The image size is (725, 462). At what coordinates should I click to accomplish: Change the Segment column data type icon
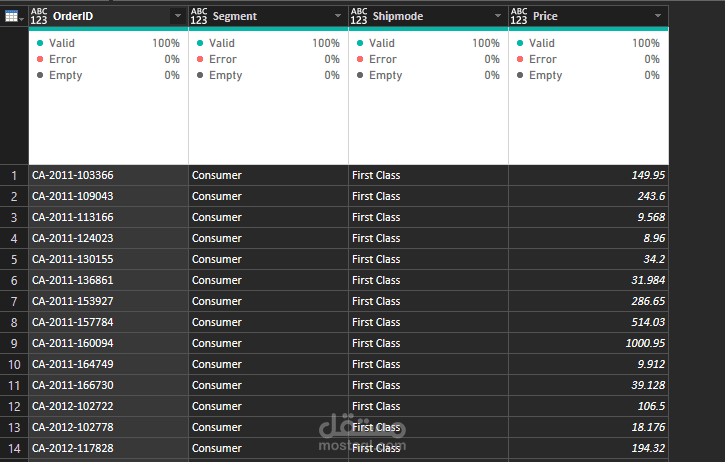point(199,16)
